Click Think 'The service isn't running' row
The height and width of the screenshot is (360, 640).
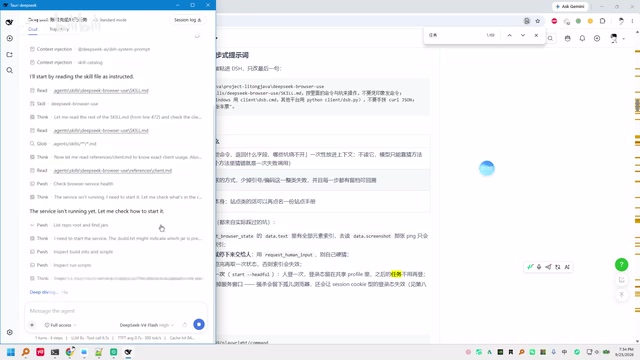(116, 197)
